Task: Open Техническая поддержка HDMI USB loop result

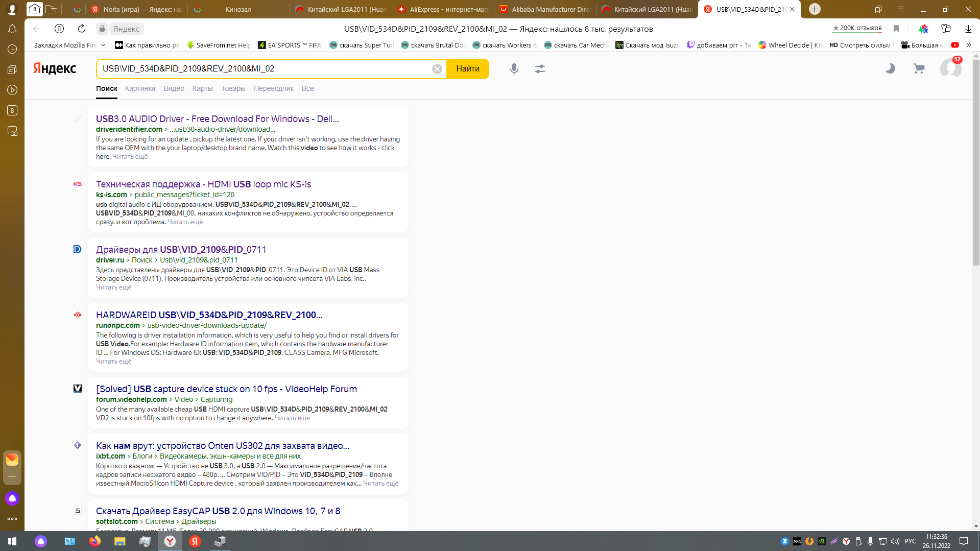Action: click(x=203, y=184)
